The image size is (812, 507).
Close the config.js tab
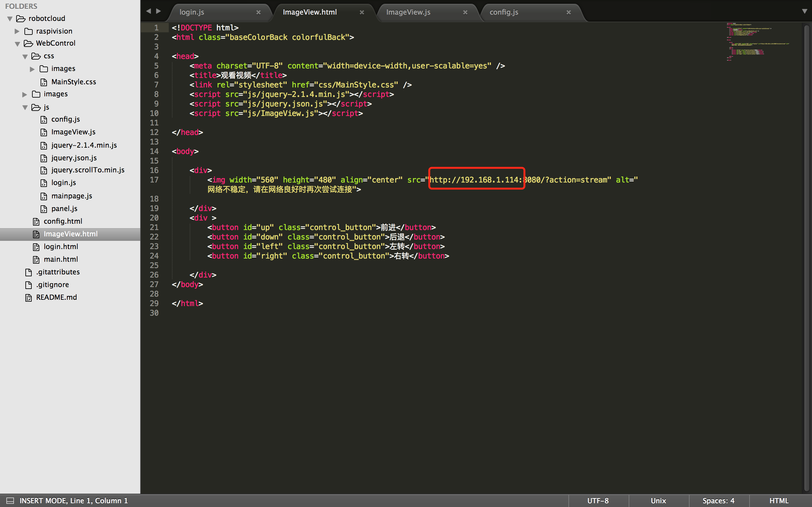pos(568,12)
